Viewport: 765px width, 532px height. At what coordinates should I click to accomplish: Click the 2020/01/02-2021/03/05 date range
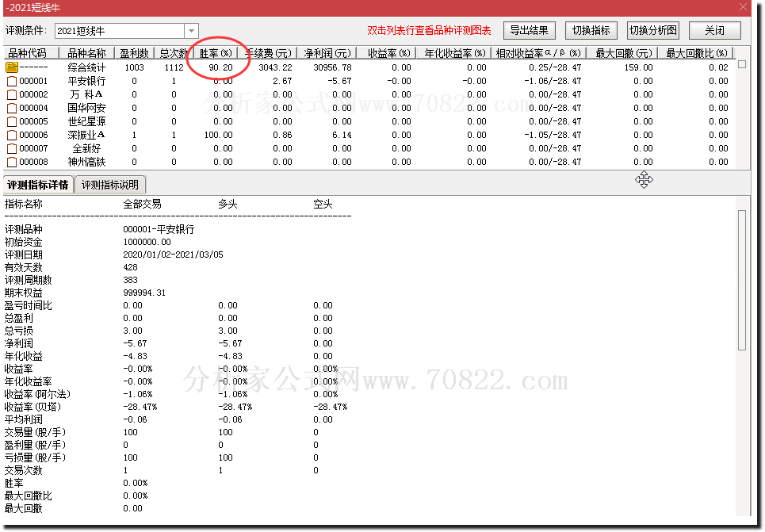[x=173, y=255]
